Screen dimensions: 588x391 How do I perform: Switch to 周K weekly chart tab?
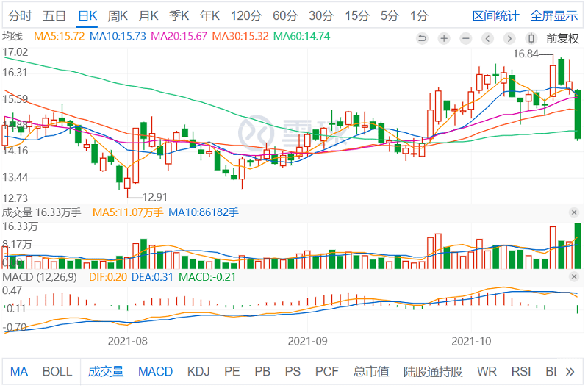point(118,15)
